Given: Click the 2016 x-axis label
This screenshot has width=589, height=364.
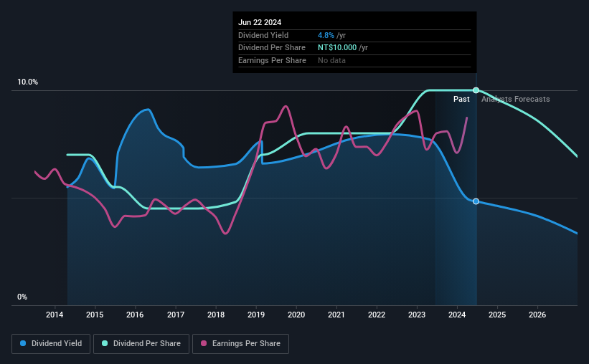Looking at the screenshot, I should tap(135, 315).
